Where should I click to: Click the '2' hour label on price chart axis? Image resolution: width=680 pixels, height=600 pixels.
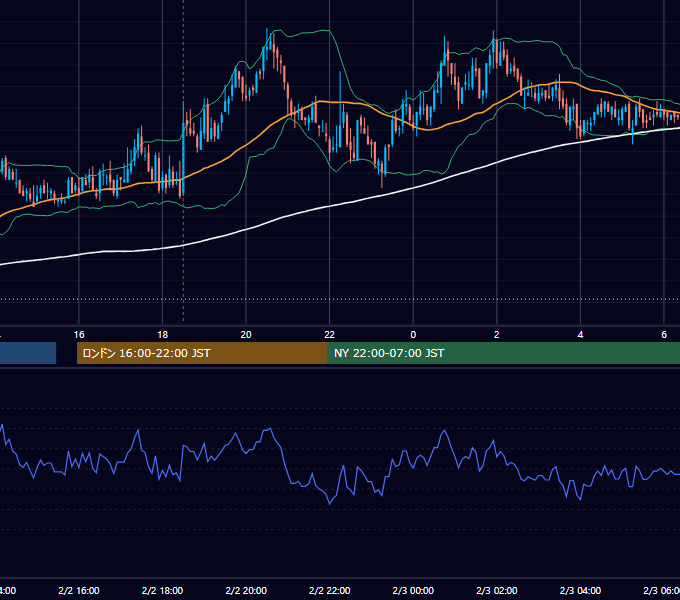click(x=497, y=335)
